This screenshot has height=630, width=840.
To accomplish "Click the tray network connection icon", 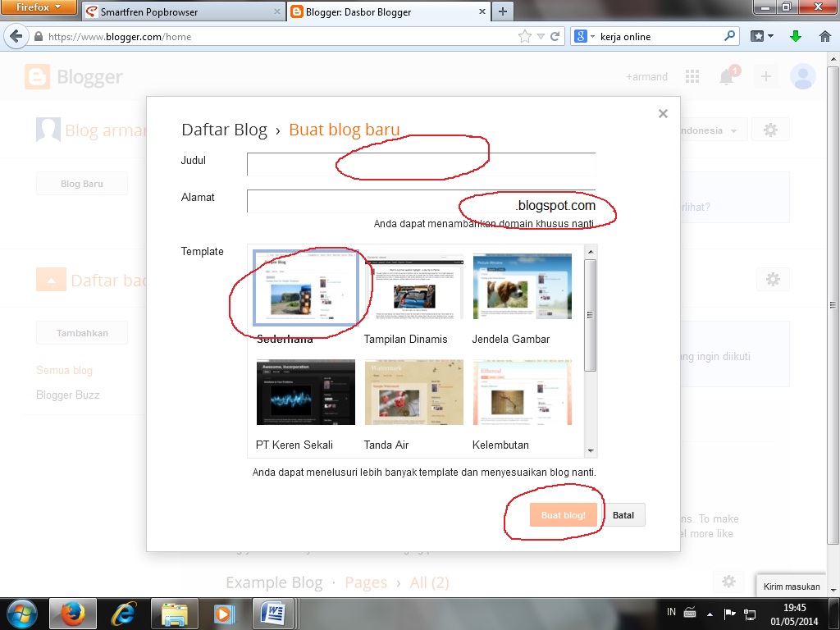I will (750, 614).
